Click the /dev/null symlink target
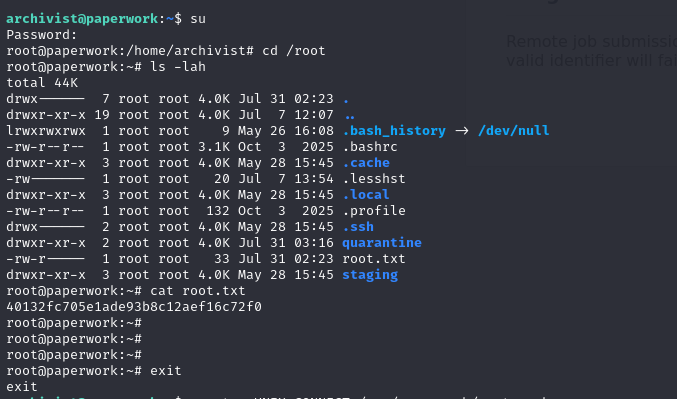 513,131
